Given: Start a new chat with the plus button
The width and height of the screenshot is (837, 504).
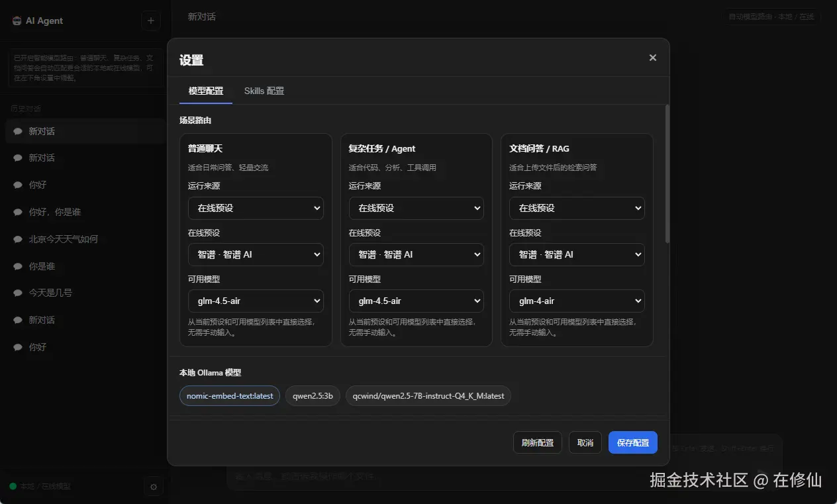Looking at the screenshot, I should pyautogui.click(x=151, y=21).
